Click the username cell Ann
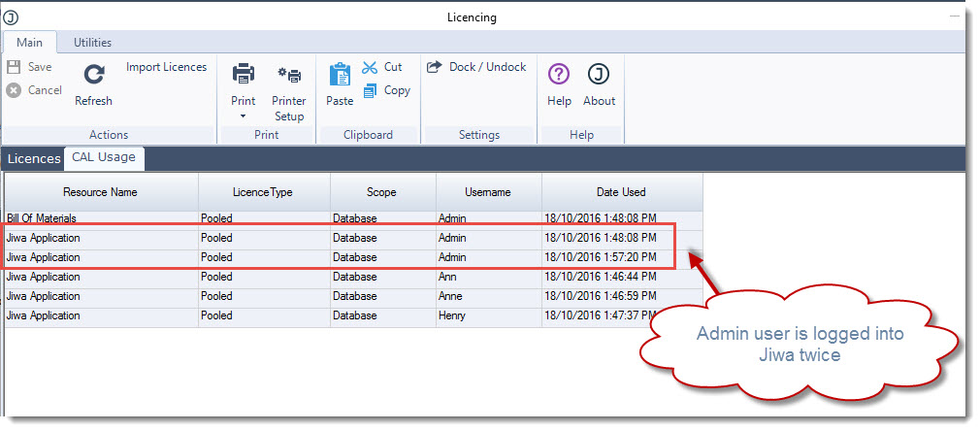This screenshot has width=980, height=431. pos(489,277)
